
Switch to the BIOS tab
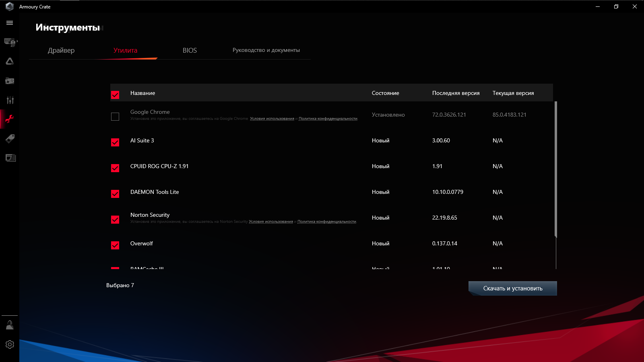point(190,50)
